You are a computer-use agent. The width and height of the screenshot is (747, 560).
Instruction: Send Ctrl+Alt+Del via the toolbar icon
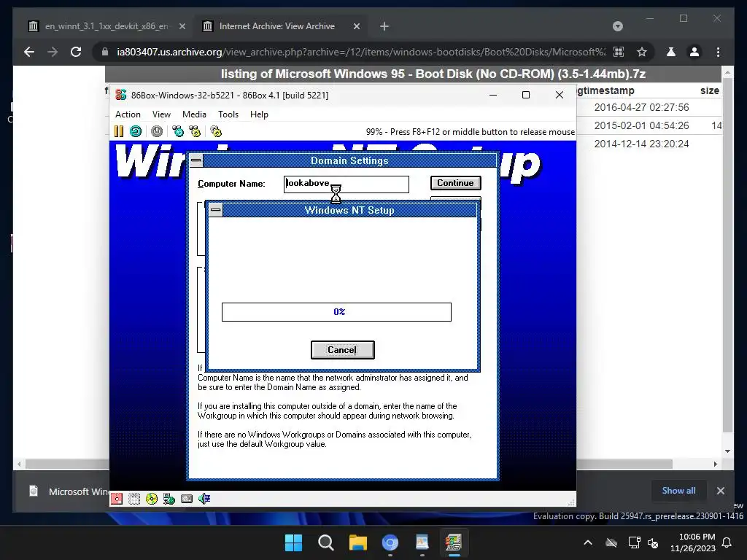click(x=178, y=131)
